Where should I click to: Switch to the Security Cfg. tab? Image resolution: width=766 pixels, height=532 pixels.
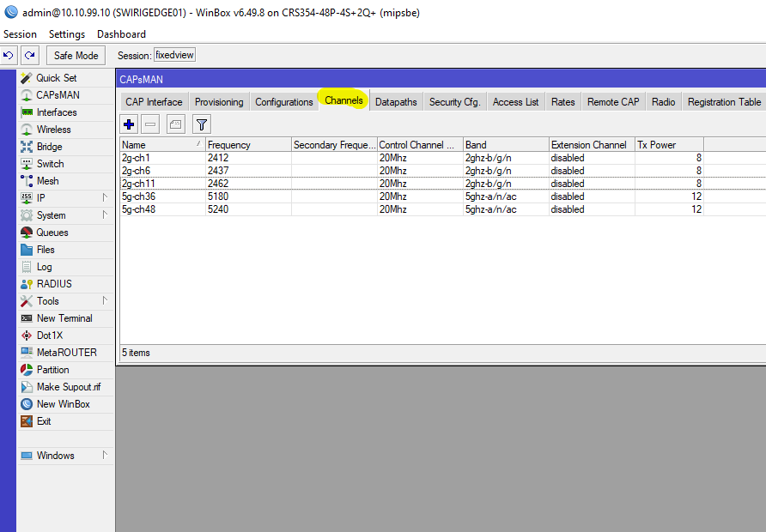click(454, 102)
